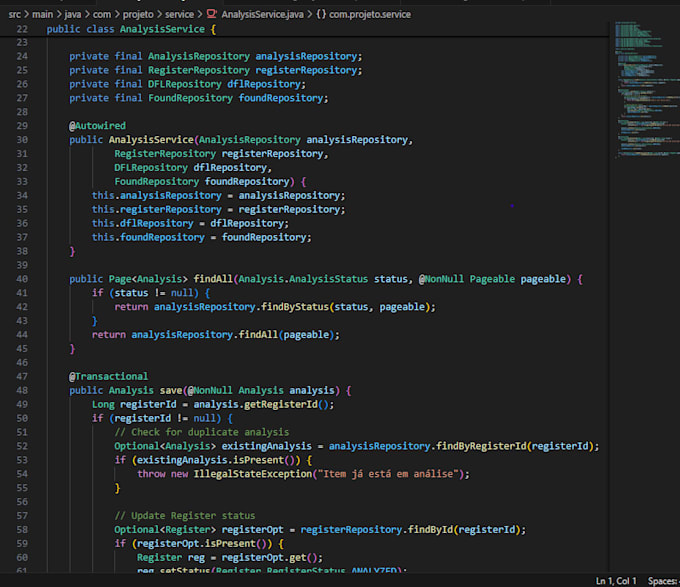Image resolution: width=680 pixels, height=587 pixels.
Task: Click the 'src' breadcrumb segment
Action: [x=14, y=14]
